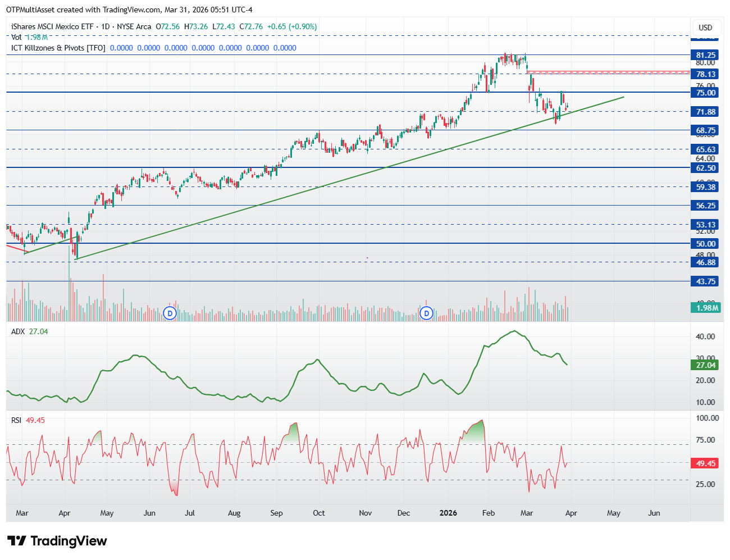Click the Oct label on the time axis
Image resolution: width=730 pixels, height=560 pixels.
click(318, 513)
